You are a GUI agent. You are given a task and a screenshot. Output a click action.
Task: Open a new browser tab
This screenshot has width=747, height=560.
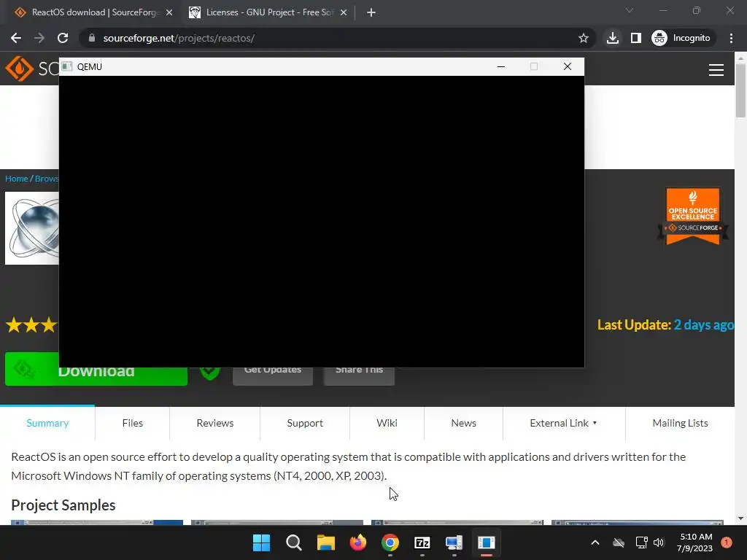tap(371, 12)
